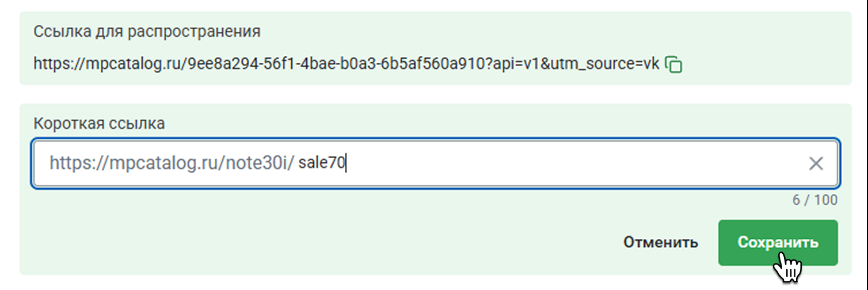The height and width of the screenshot is (290, 868).
Task: Click the Ссылка для распространения heading
Action: [x=147, y=31]
